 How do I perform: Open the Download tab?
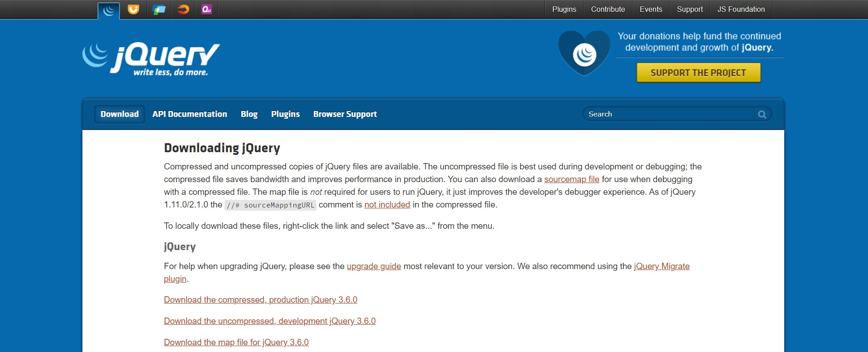120,114
